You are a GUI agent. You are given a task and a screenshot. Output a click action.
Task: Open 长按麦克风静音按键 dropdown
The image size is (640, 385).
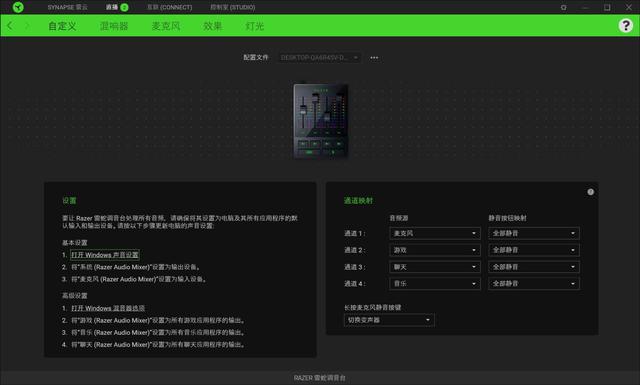pyautogui.click(x=389, y=320)
